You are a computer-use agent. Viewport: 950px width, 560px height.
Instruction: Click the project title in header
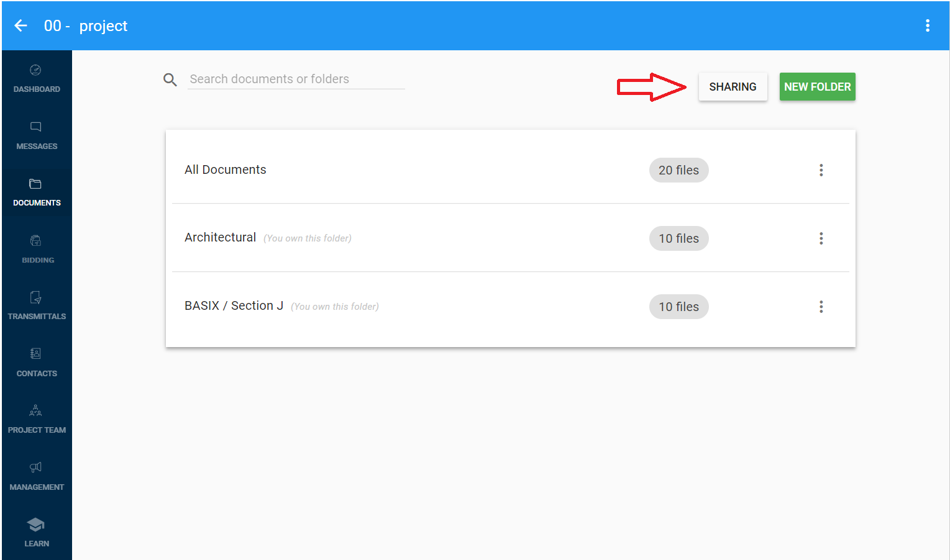(x=86, y=25)
